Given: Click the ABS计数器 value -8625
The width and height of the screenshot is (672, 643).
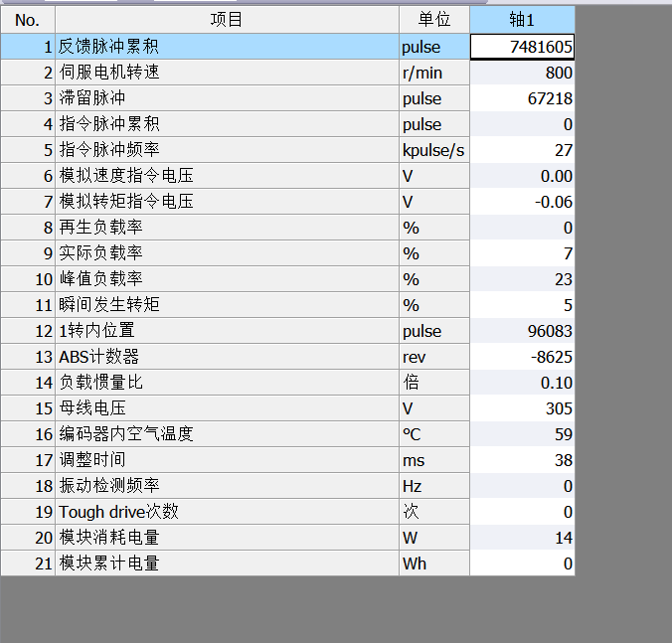Looking at the screenshot, I should tap(522, 357).
